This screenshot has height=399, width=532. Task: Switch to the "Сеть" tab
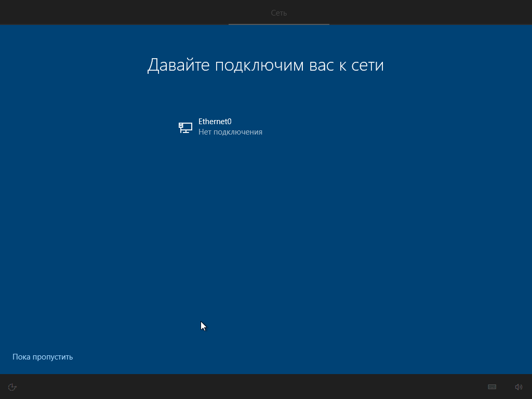pyautogui.click(x=279, y=12)
